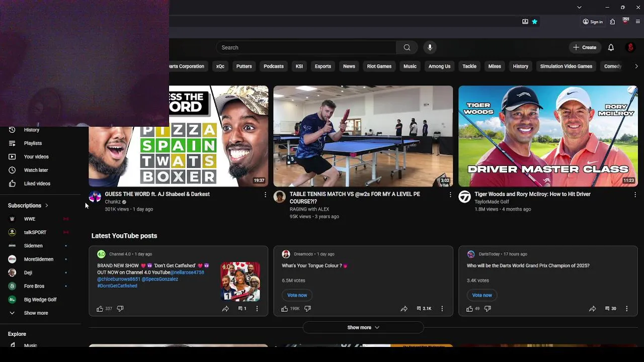This screenshot has height=362, width=644.
Task: Click the browser Sign in button
Action: coord(593,22)
